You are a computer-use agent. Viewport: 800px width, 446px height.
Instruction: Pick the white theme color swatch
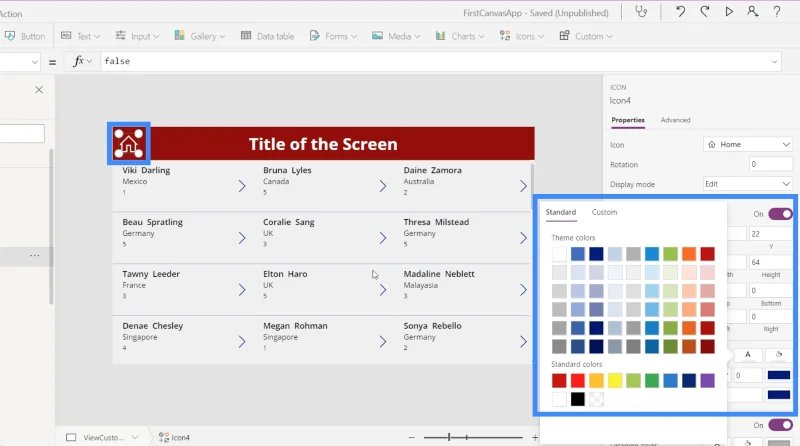point(559,254)
